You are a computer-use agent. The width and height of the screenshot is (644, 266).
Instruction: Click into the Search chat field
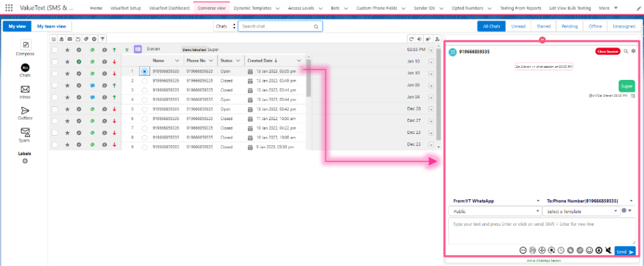point(280,26)
